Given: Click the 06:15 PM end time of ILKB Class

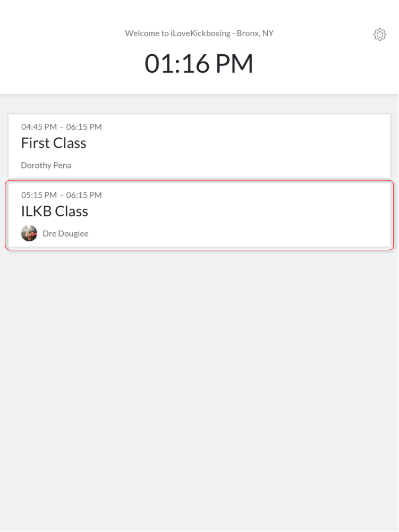Looking at the screenshot, I should pyautogui.click(x=84, y=195).
